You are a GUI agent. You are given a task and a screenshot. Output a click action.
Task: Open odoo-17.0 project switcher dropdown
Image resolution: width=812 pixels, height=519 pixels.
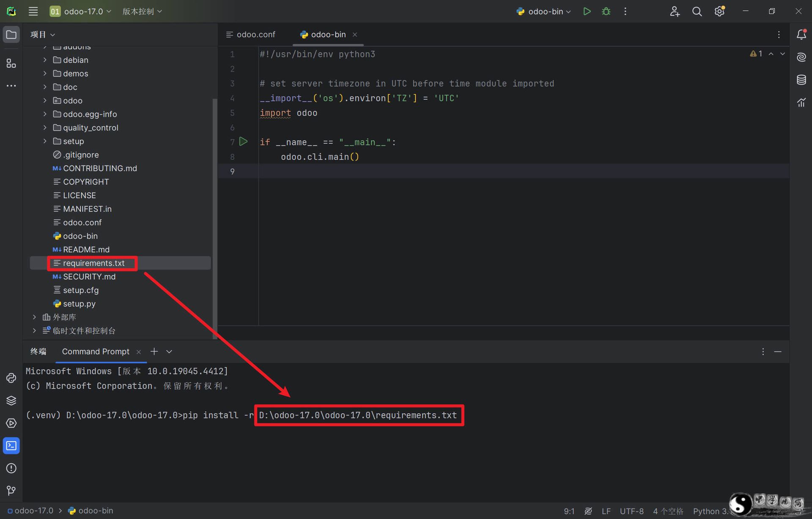pyautogui.click(x=80, y=11)
